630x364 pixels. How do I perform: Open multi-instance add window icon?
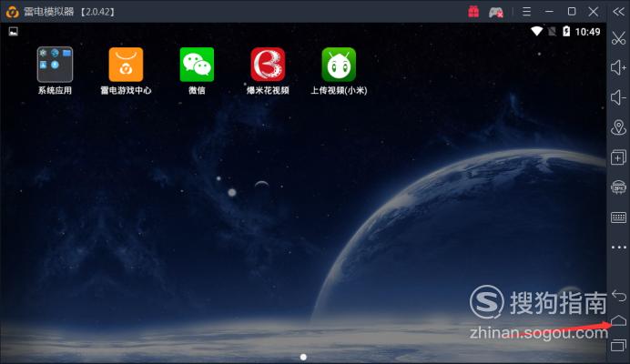618,157
